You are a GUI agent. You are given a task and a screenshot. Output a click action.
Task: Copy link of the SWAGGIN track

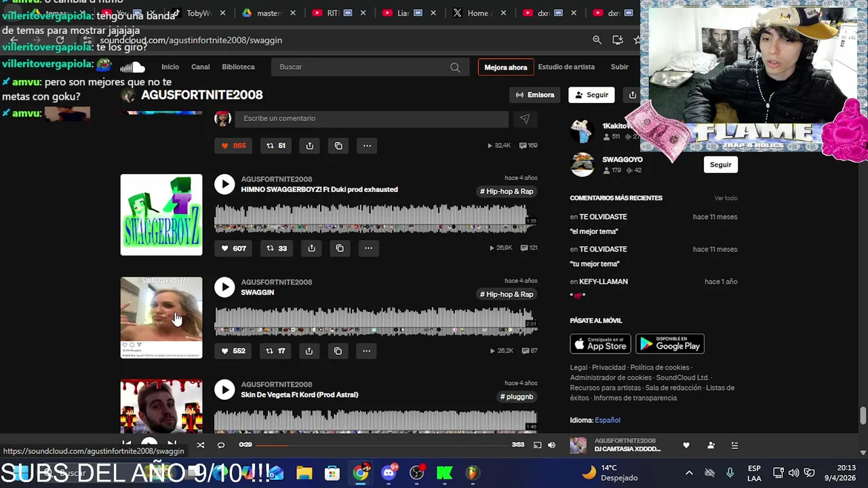[x=338, y=350]
